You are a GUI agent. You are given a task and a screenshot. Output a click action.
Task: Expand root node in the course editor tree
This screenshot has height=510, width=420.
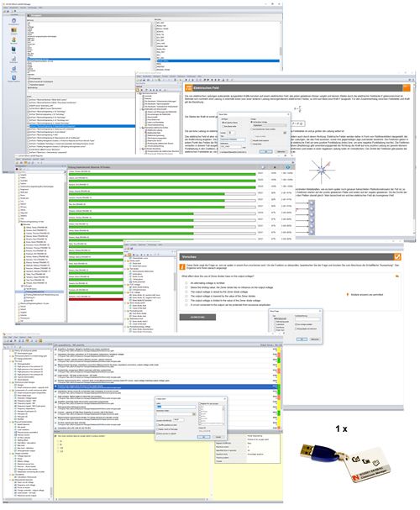click(x=139, y=93)
